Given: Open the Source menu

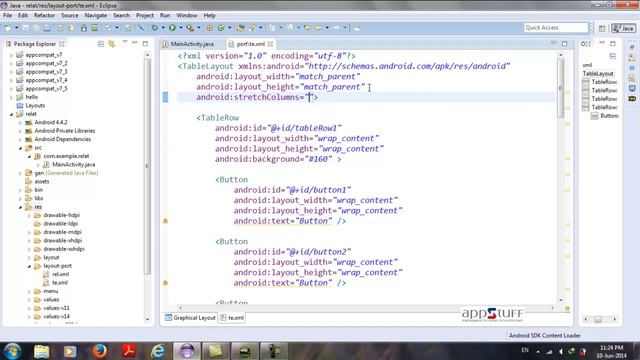Looking at the screenshot, I should (x=70, y=16).
